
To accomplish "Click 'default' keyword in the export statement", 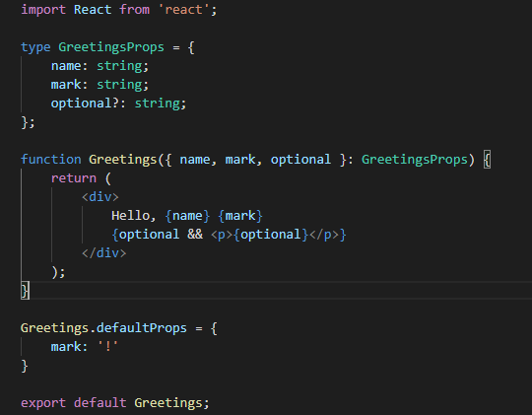I will tap(100, 403).
